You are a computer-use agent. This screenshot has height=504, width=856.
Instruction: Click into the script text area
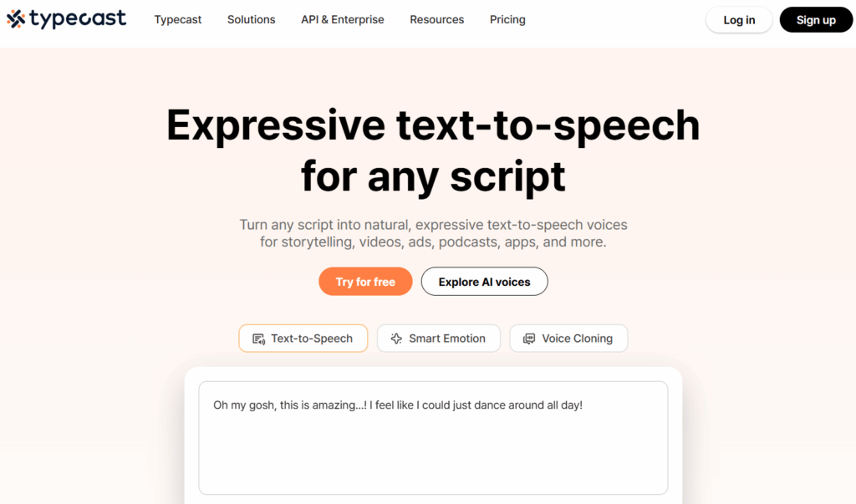pyautogui.click(x=433, y=438)
